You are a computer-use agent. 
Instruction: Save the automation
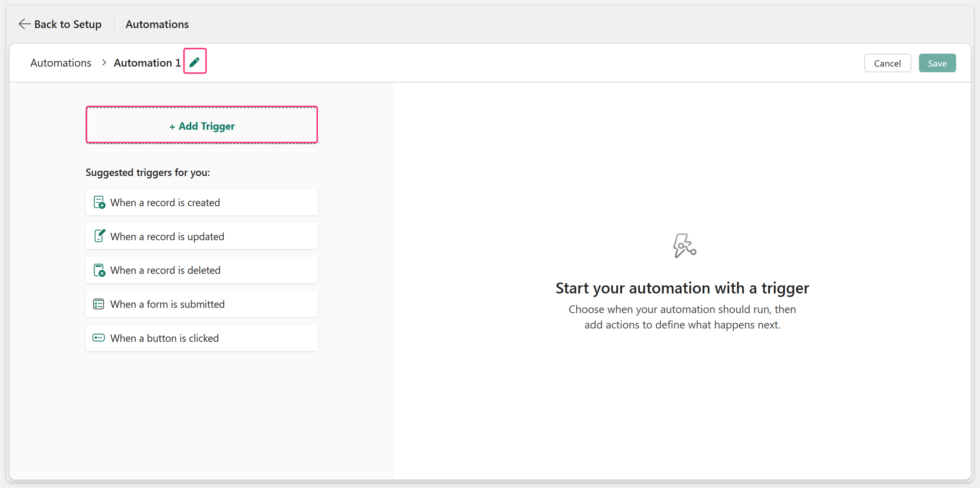pyautogui.click(x=937, y=63)
